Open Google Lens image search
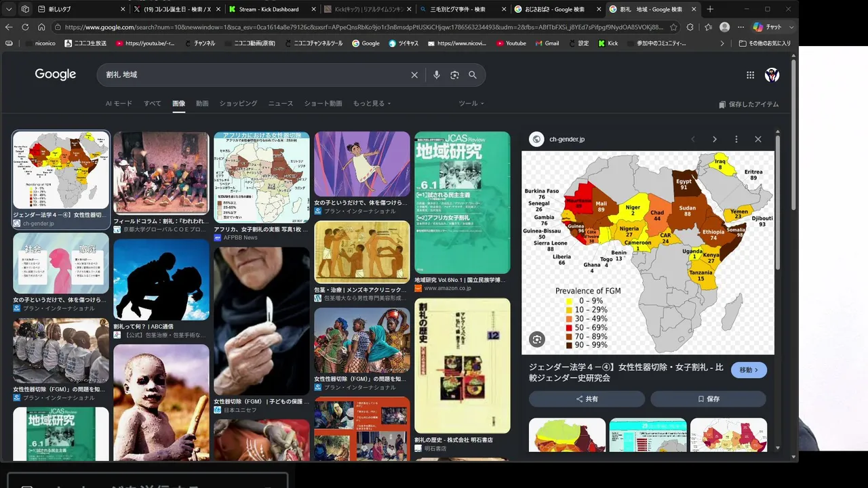868x488 pixels. [x=454, y=75]
